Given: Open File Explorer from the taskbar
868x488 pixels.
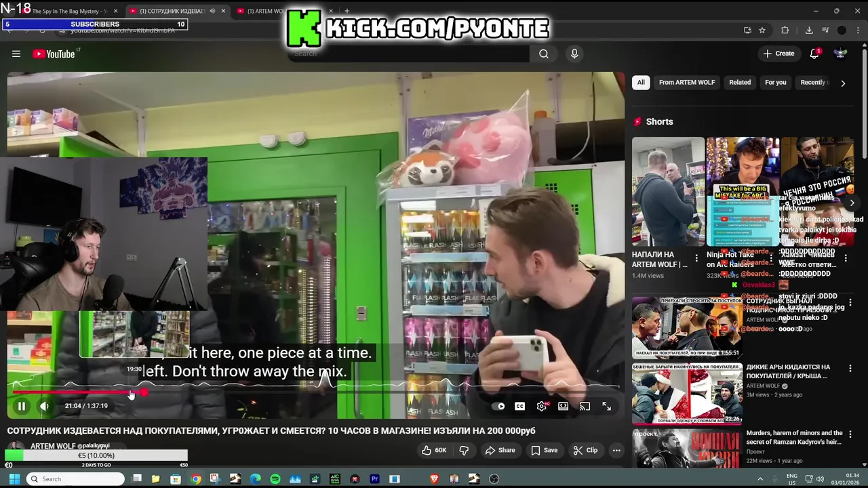Looking at the screenshot, I should pyautogui.click(x=156, y=479).
